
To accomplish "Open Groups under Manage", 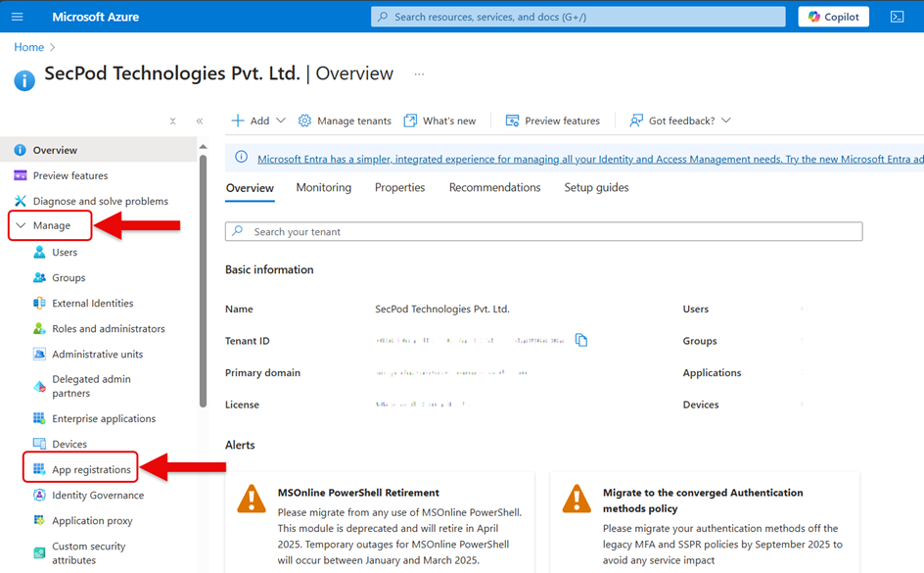I will coord(69,277).
